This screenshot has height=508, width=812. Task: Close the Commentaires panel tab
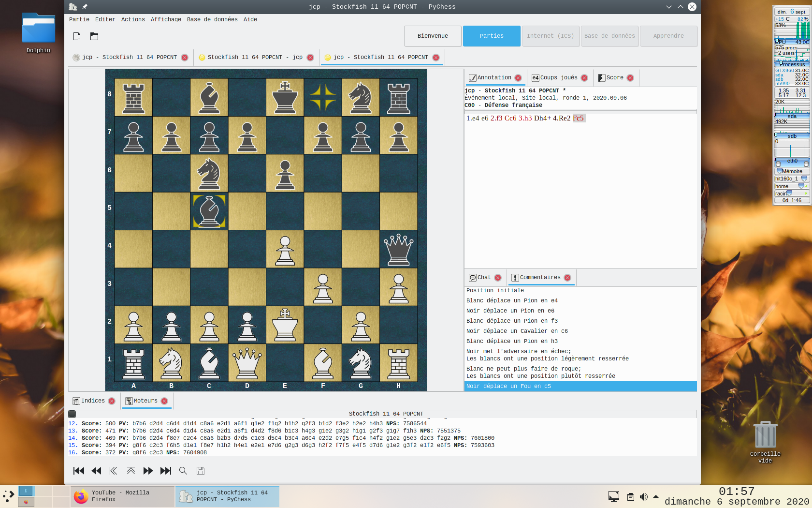coord(567,278)
